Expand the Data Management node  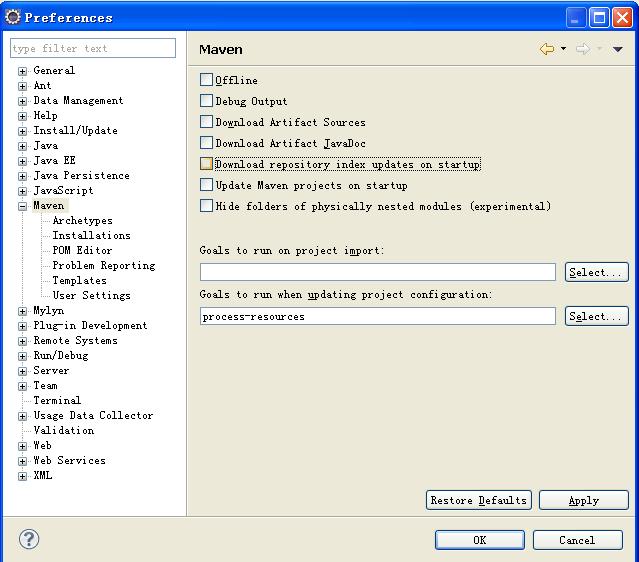coord(22,101)
